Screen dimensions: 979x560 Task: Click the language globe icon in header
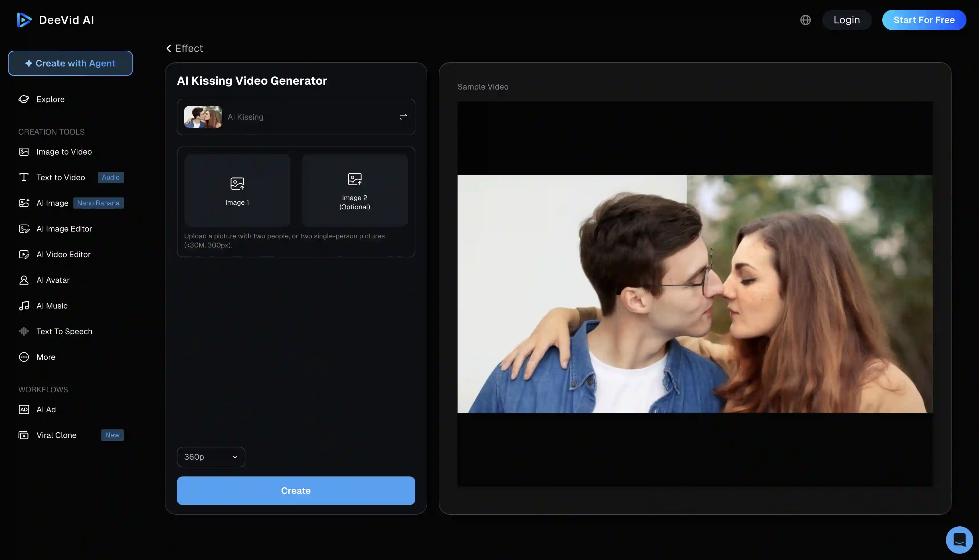click(806, 20)
